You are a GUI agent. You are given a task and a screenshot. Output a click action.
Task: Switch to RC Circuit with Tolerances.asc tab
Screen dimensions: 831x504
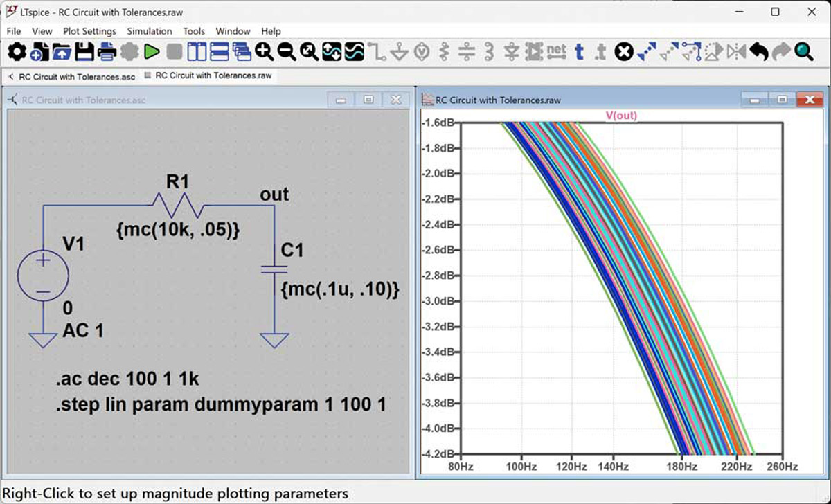click(x=76, y=76)
